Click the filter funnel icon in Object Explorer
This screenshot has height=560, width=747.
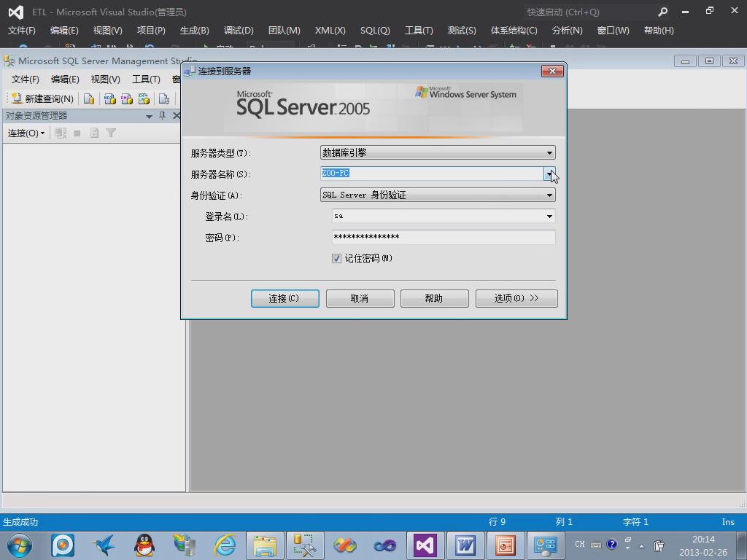click(111, 133)
